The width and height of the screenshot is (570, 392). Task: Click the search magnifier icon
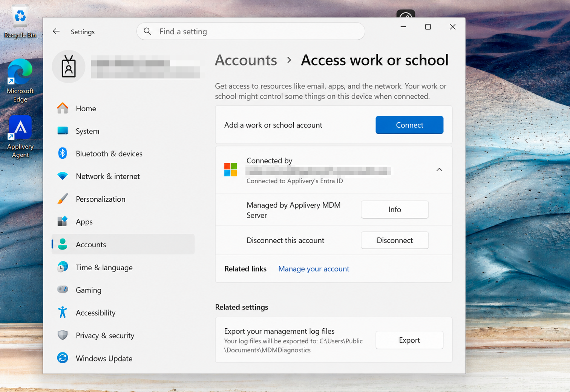coord(147,31)
